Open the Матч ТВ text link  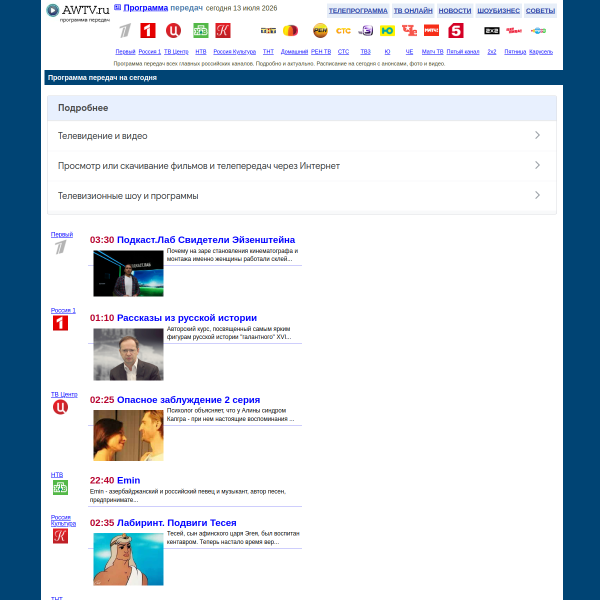[432, 52]
